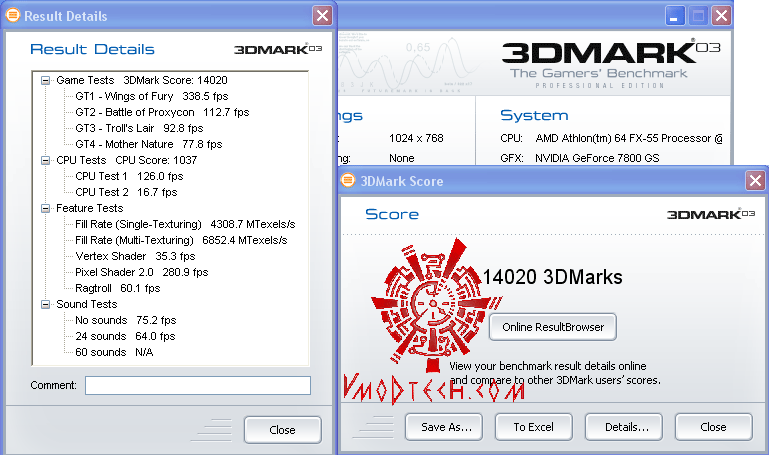Click the System heading in main window
769x455 pixels.
(x=534, y=116)
